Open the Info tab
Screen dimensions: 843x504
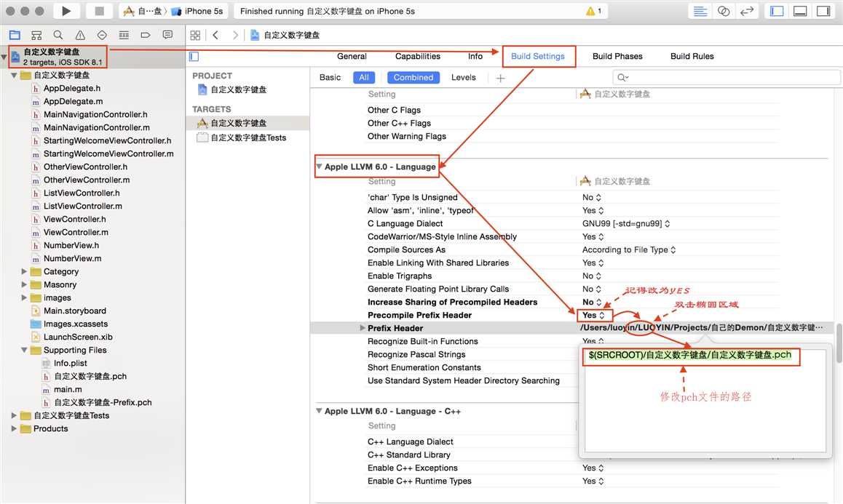(x=475, y=56)
